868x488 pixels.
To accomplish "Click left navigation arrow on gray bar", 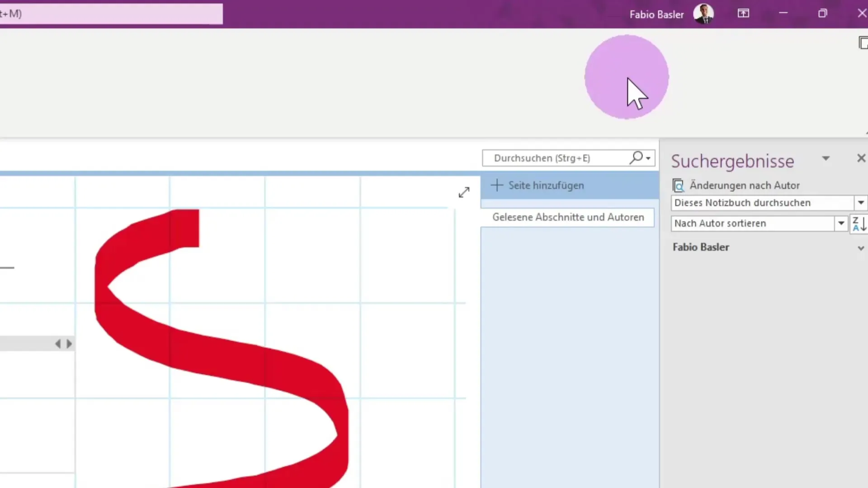I will coord(58,344).
